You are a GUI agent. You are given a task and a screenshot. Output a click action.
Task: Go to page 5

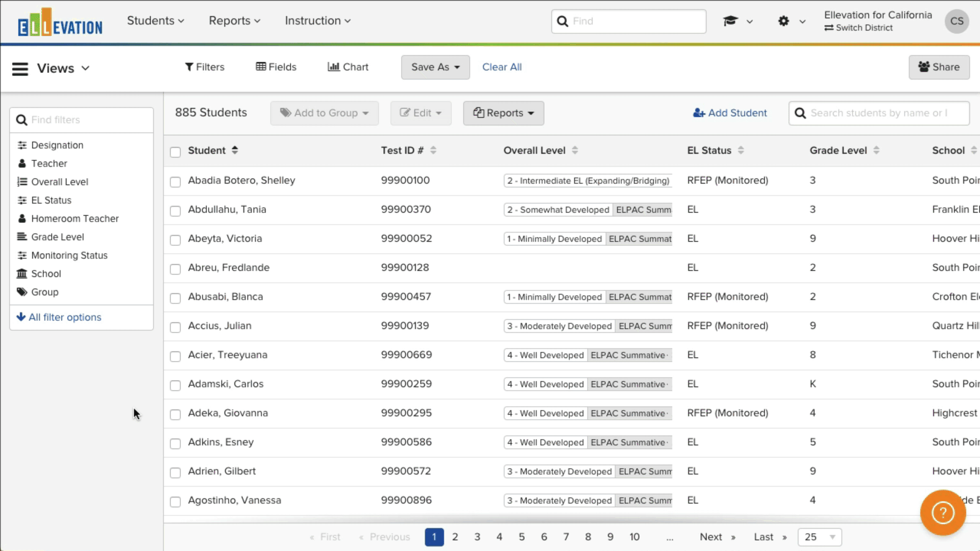(522, 537)
